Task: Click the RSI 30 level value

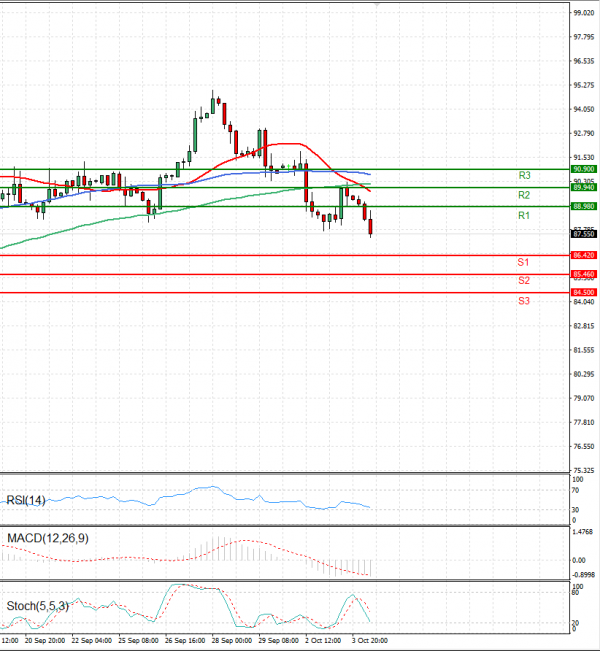Action: pos(575,510)
